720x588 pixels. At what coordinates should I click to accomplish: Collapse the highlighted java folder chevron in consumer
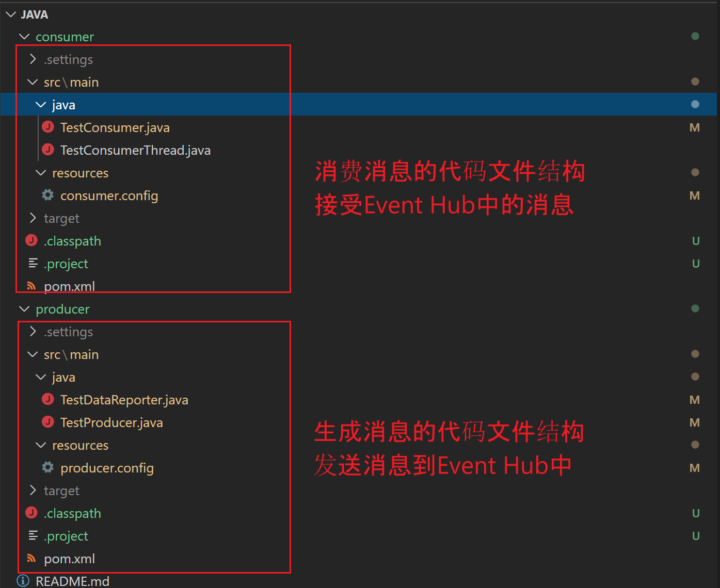[x=41, y=105]
